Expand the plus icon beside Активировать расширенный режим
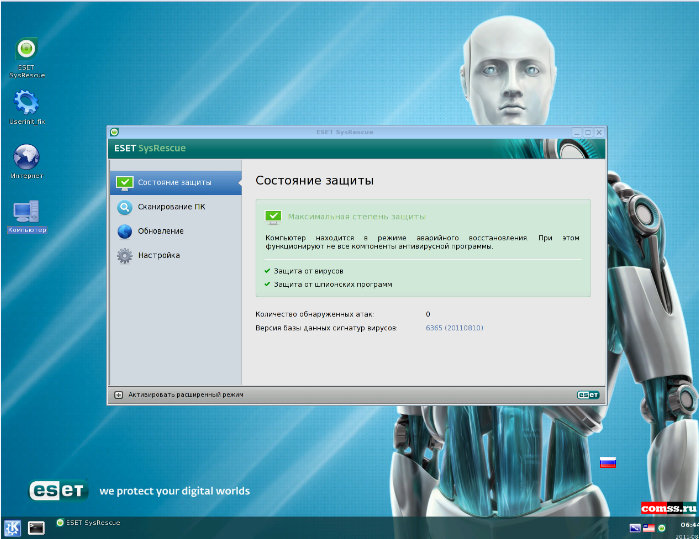 [x=118, y=395]
